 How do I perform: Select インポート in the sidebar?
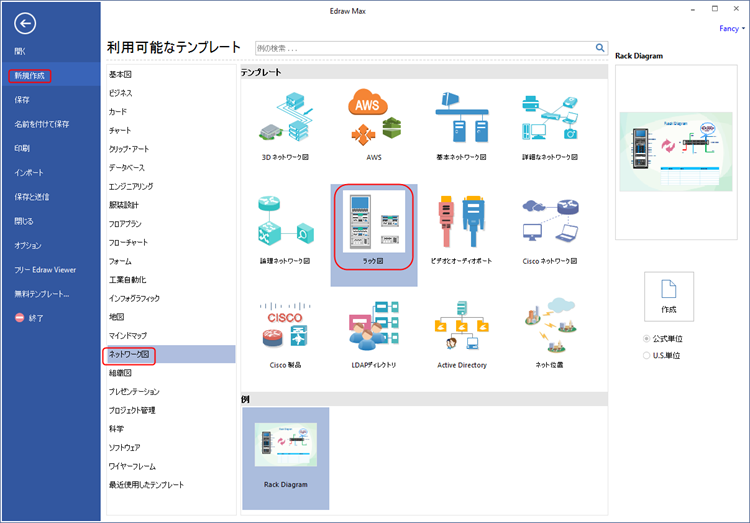pos(29,173)
